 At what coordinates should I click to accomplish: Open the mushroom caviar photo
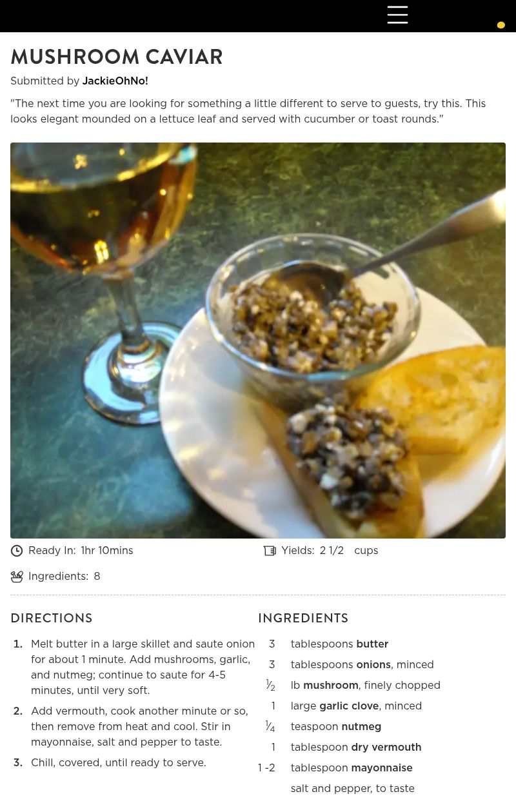(258, 341)
